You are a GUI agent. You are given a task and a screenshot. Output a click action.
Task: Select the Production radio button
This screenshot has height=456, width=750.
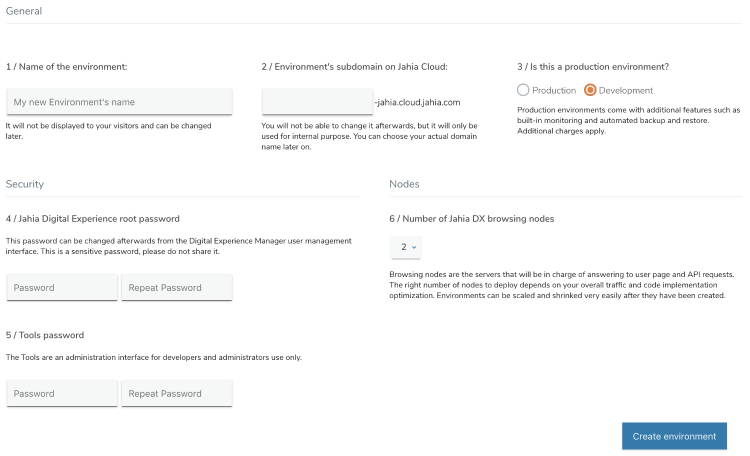click(523, 90)
